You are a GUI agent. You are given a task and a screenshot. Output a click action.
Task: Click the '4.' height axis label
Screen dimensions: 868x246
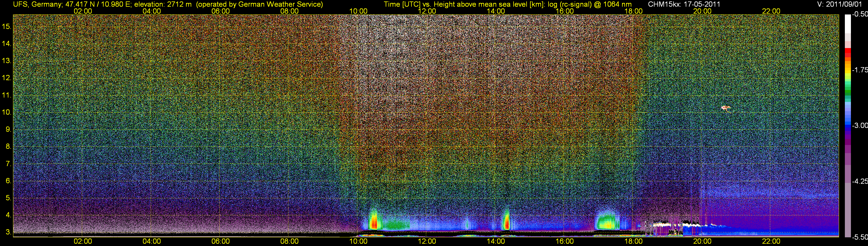8,215
